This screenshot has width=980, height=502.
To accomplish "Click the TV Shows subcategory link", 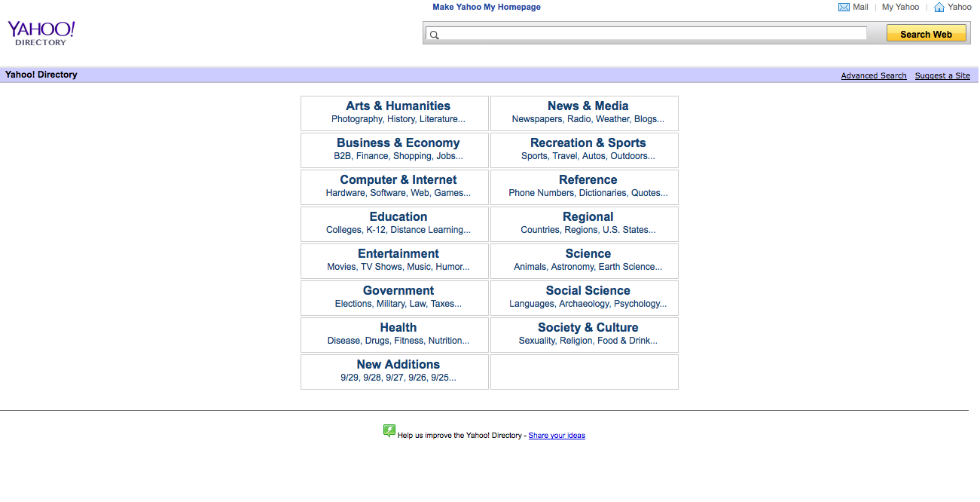I will tap(381, 267).
